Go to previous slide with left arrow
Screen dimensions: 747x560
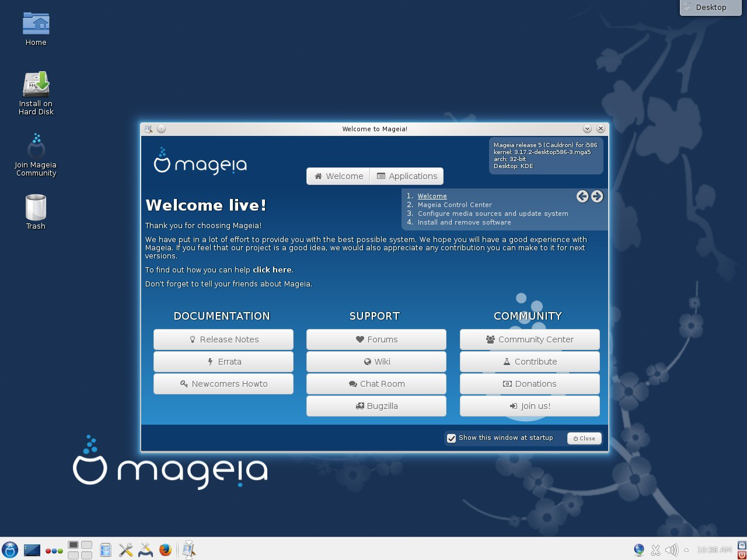tap(582, 197)
